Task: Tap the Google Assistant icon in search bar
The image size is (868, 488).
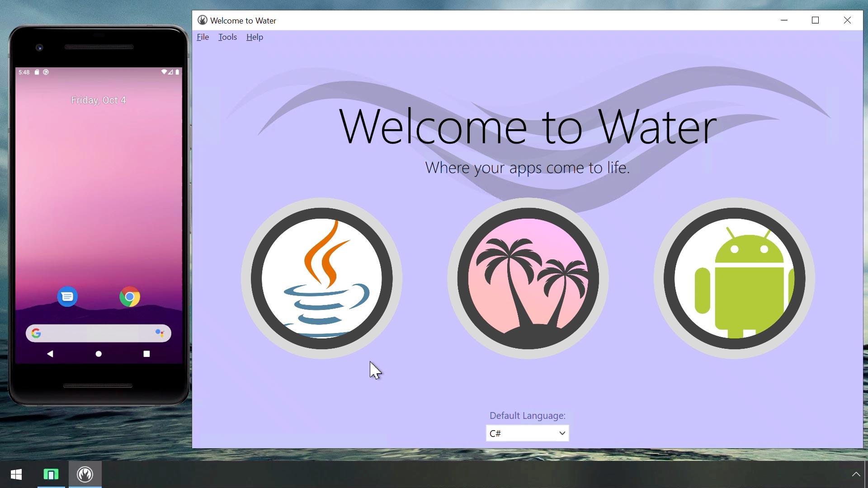Action: coord(160,333)
